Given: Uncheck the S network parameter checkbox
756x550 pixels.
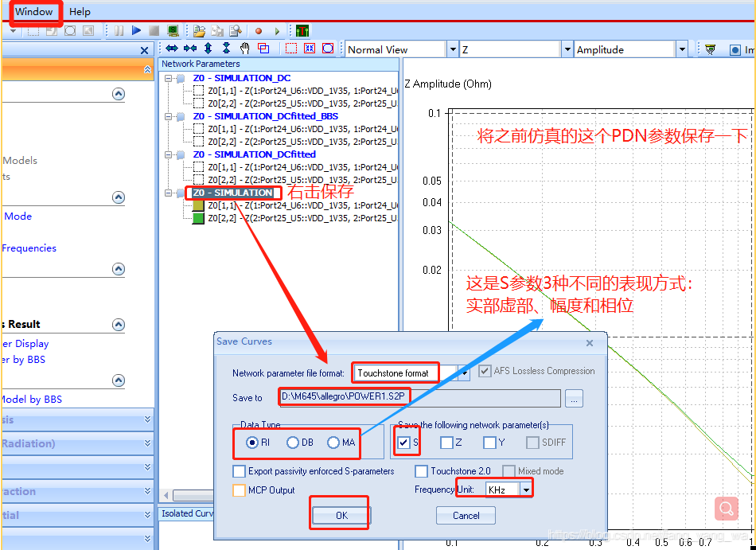Looking at the screenshot, I should [x=404, y=443].
